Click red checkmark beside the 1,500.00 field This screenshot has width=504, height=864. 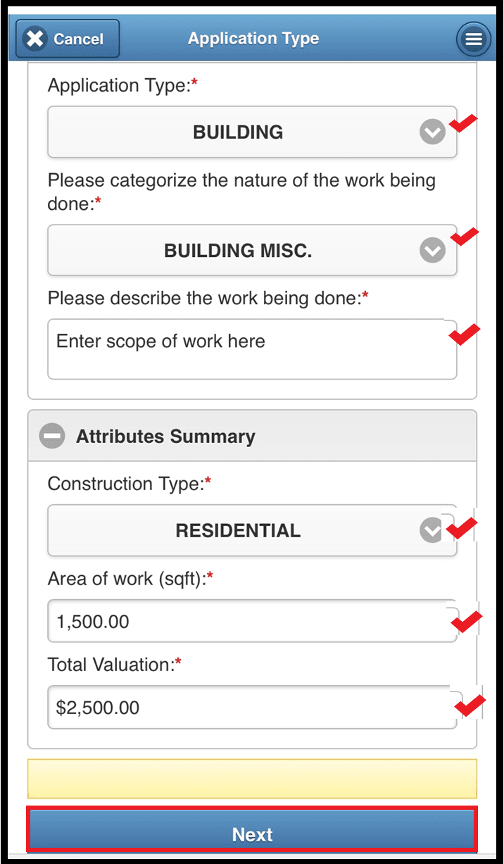point(466,621)
